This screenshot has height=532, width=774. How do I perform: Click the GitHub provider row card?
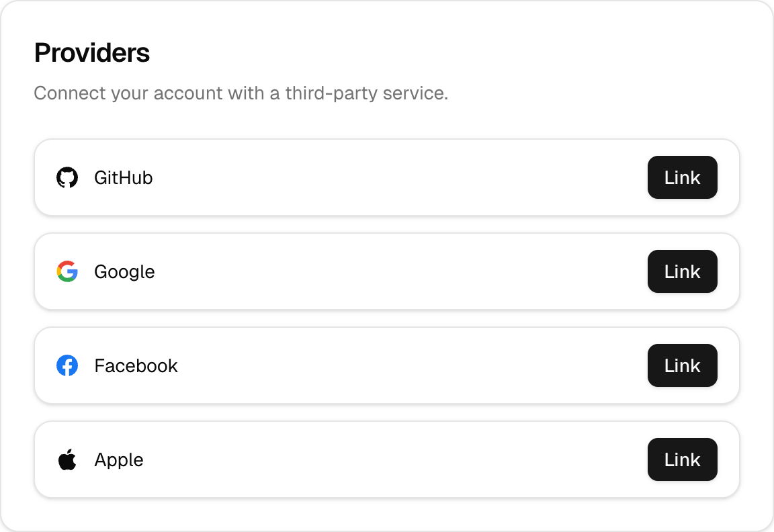coord(386,177)
